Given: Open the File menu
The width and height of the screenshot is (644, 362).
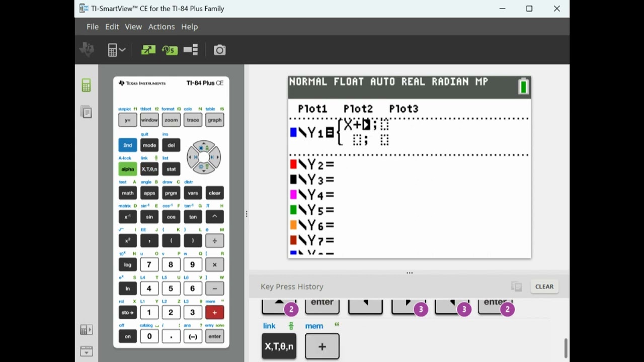Looking at the screenshot, I should coord(93,27).
